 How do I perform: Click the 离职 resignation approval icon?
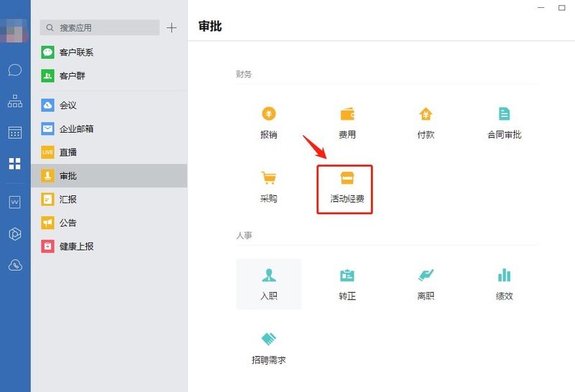[425, 276]
